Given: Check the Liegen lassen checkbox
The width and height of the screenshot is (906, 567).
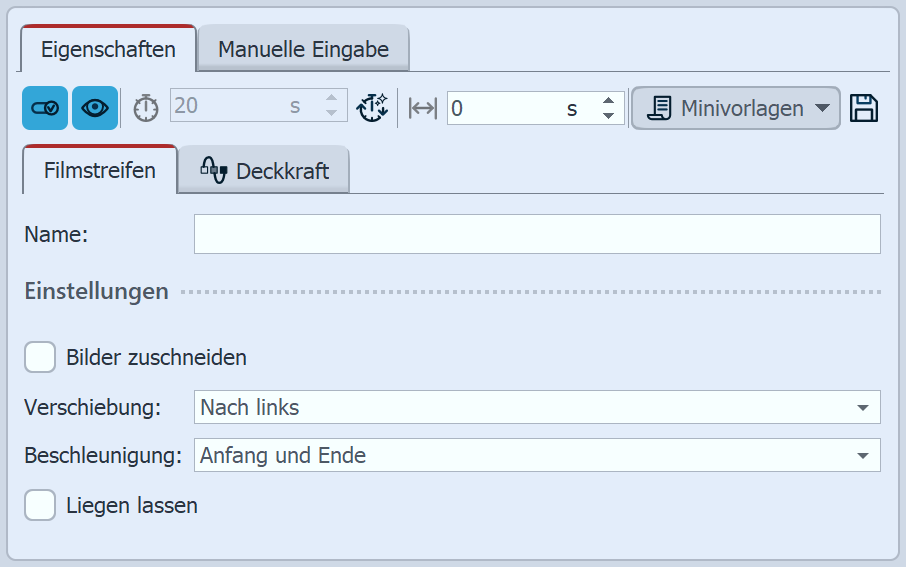Looking at the screenshot, I should point(40,505).
